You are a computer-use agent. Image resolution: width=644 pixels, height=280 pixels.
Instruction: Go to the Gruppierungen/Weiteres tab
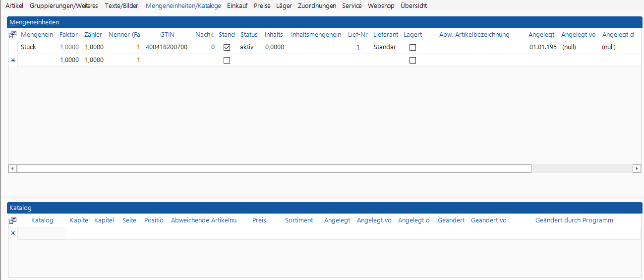pos(64,6)
